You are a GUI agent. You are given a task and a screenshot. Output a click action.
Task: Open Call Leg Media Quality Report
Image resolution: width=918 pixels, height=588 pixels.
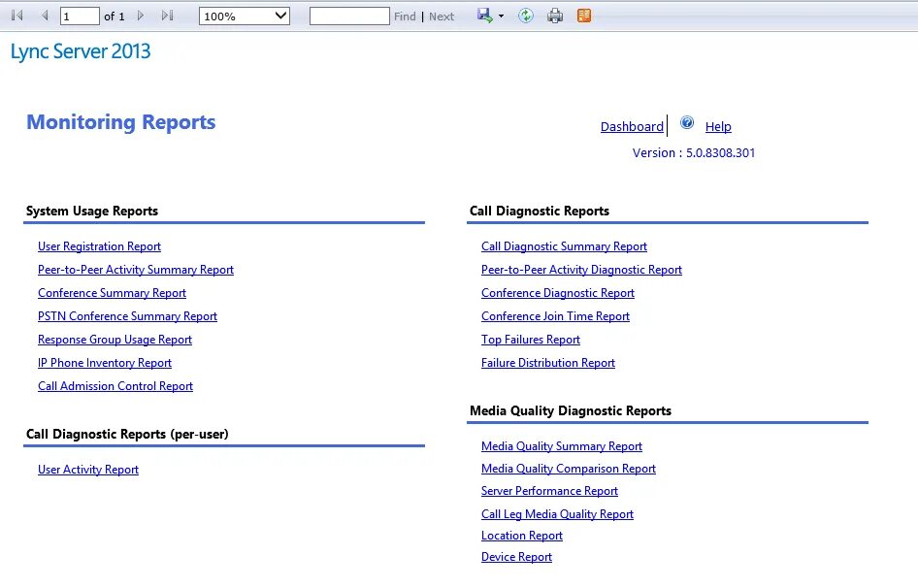[x=557, y=514]
